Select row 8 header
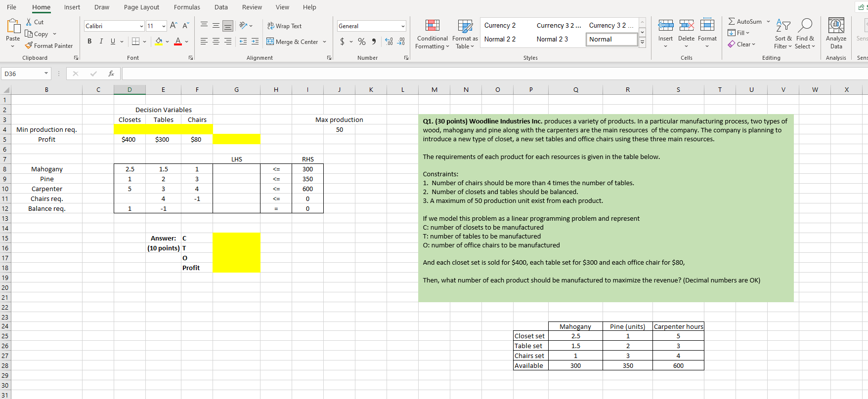The image size is (868, 399). pyautogui.click(x=5, y=169)
